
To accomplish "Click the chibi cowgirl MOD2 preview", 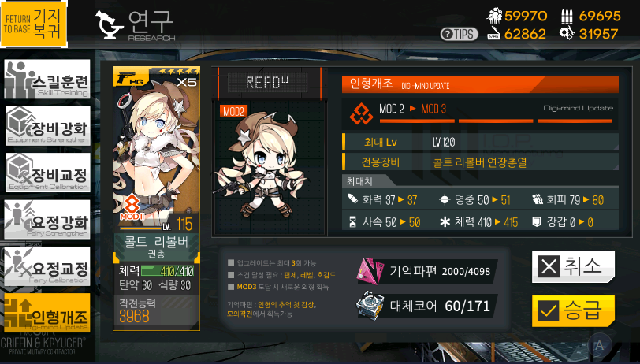I will pos(261,164).
